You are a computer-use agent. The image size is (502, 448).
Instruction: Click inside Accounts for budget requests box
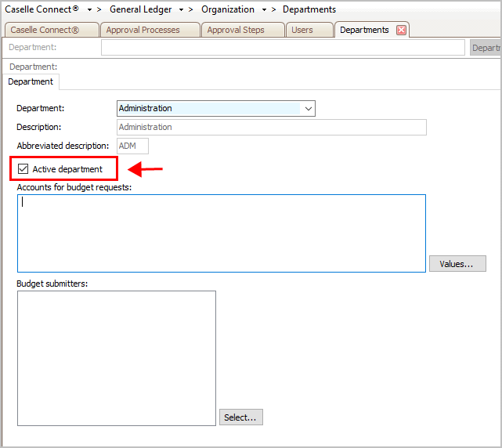[x=221, y=233]
